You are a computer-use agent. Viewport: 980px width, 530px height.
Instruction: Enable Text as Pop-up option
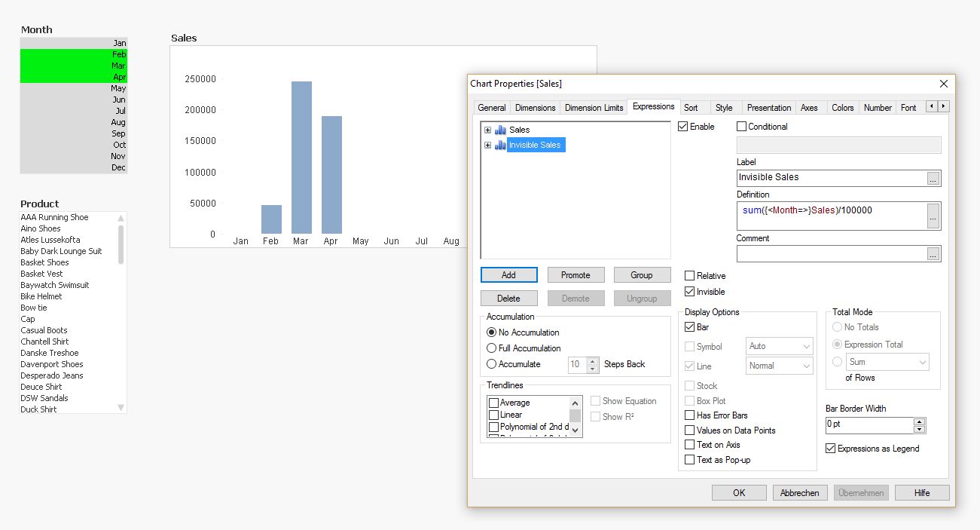690,460
